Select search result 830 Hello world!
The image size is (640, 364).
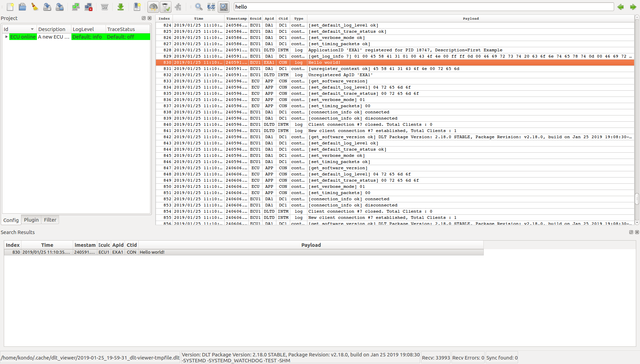[244, 252]
